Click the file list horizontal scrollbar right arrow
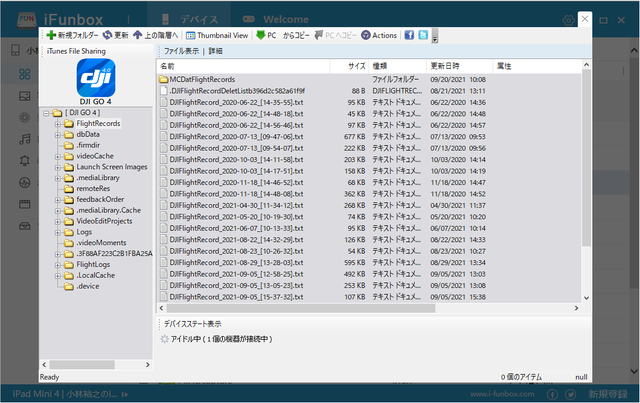 tap(576, 308)
